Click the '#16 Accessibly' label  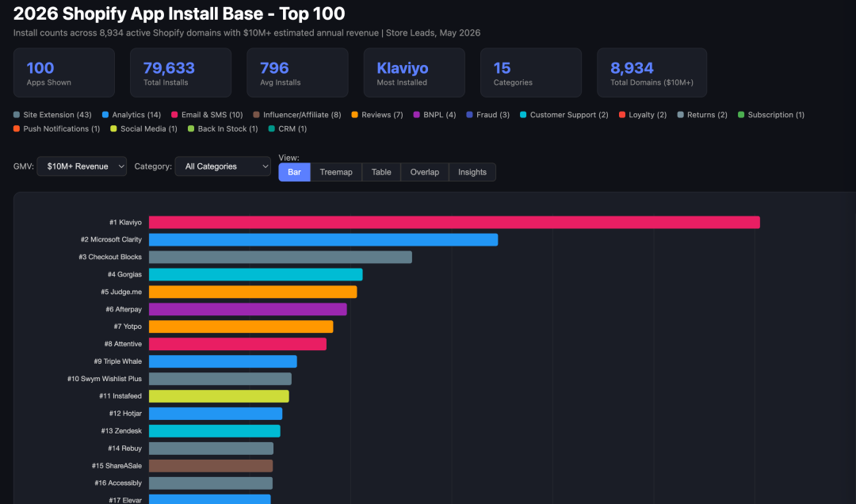click(x=118, y=483)
